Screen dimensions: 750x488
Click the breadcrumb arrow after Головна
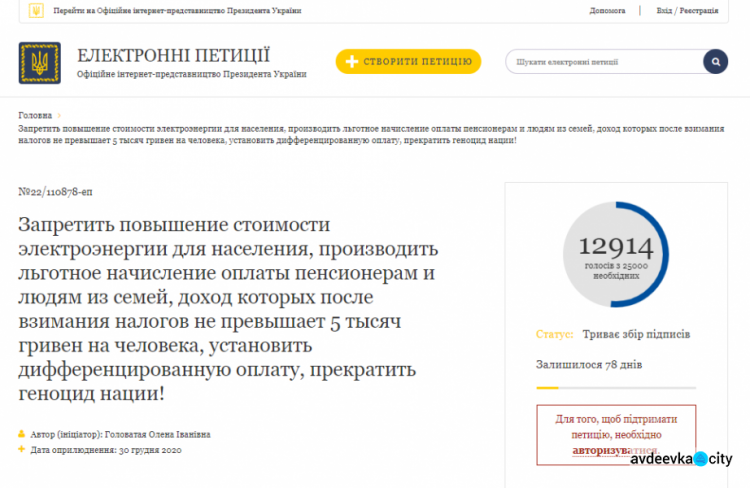tap(59, 115)
